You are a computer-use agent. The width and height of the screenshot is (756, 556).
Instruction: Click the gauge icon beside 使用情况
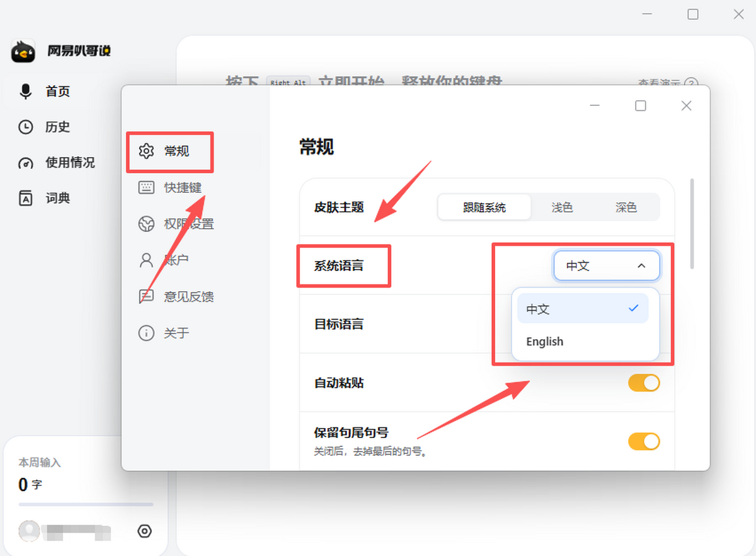[26, 163]
